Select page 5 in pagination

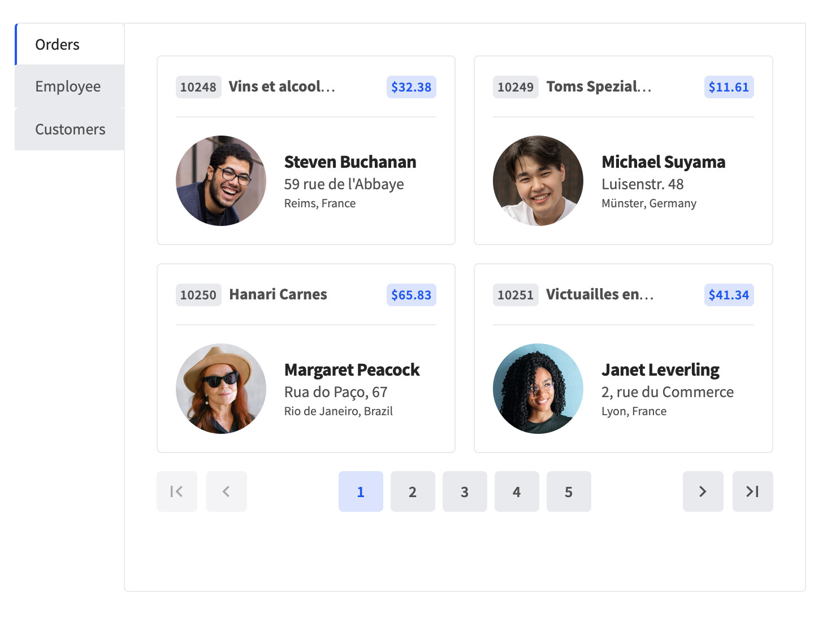point(569,491)
